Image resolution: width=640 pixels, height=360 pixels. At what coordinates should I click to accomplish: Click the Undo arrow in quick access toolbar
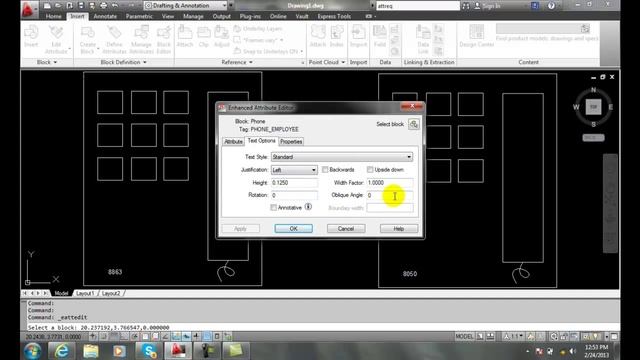coord(115,6)
